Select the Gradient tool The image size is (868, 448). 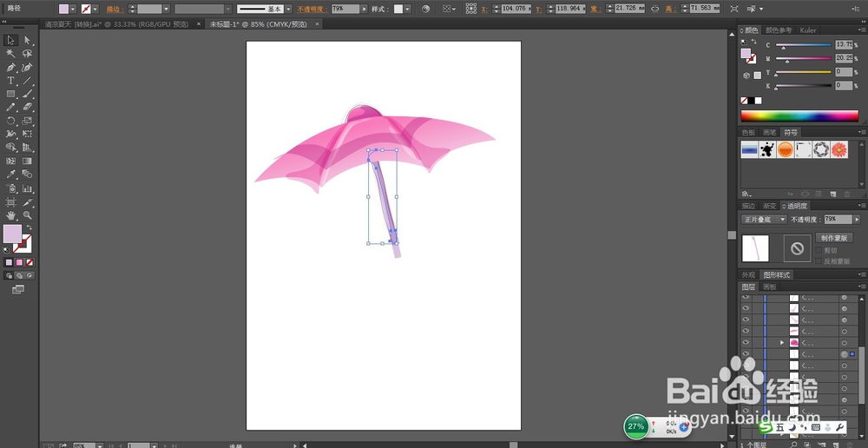27,161
